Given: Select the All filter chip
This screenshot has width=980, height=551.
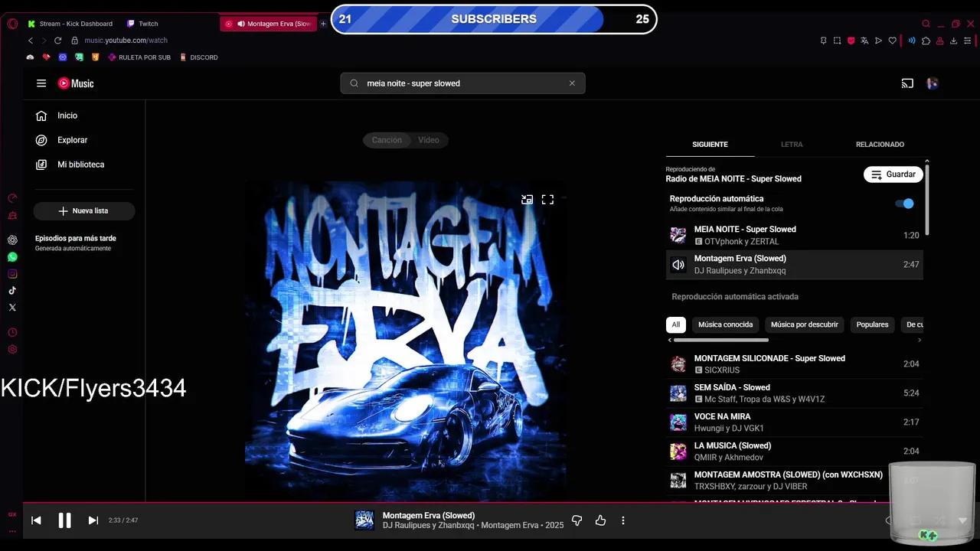Looking at the screenshot, I should pos(676,324).
